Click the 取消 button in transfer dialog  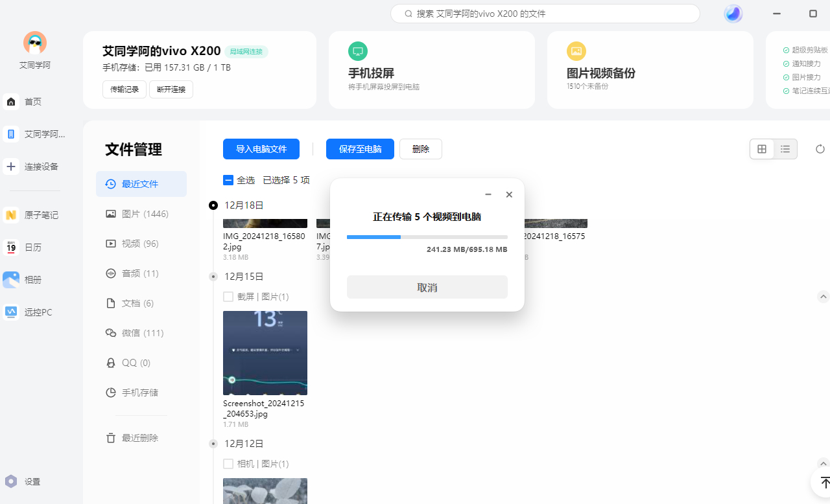[427, 287]
